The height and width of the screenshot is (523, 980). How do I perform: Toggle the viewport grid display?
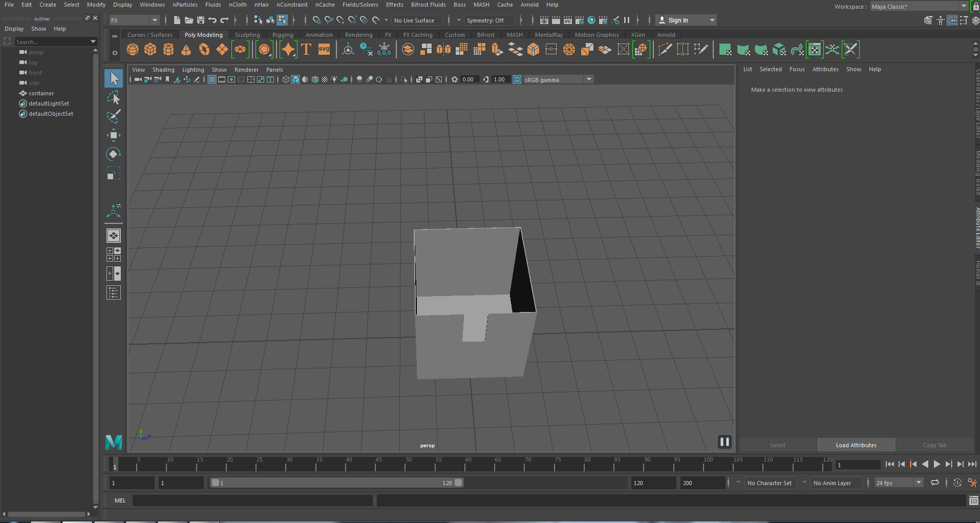click(212, 79)
